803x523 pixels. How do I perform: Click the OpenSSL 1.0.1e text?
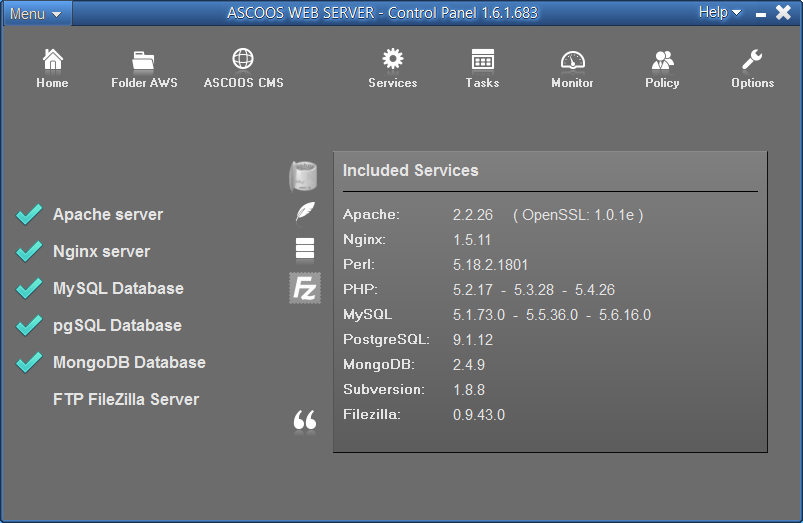pos(578,215)
